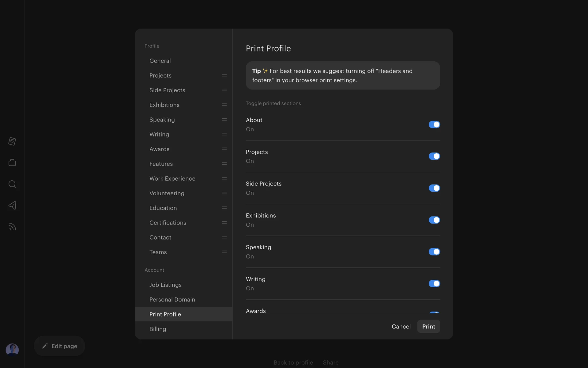Click the Back to profile link
The image size is (588, 368).
[x=293, y=362]
